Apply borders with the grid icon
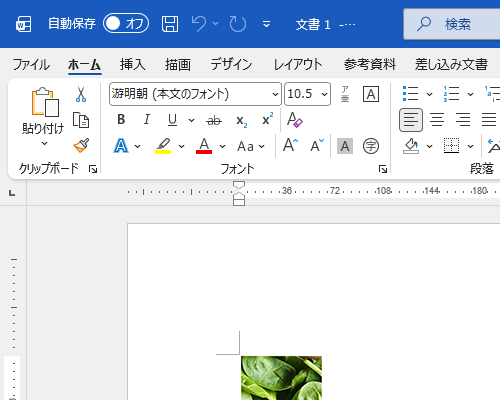Screen dimensions: 500x400 (x=452, y=146)
